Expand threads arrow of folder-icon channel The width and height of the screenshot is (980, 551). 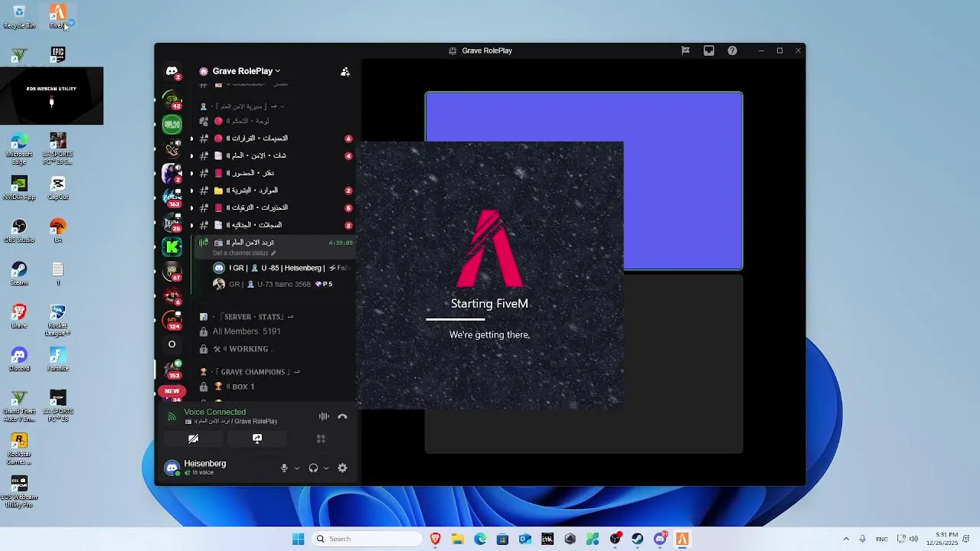(x=191, y=191)
